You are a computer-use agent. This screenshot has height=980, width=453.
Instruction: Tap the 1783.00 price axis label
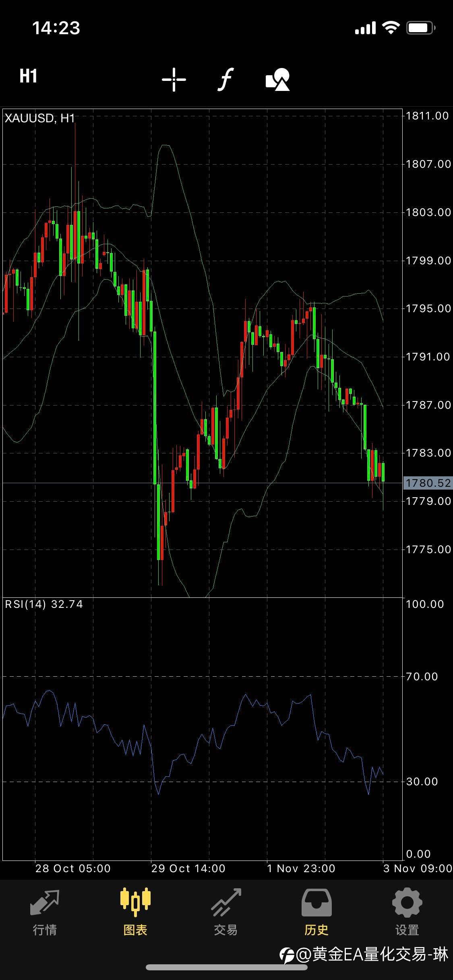428,453
